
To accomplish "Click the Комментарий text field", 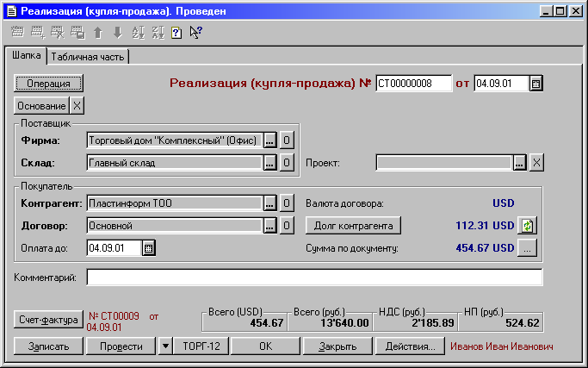I will click(314, 278).
